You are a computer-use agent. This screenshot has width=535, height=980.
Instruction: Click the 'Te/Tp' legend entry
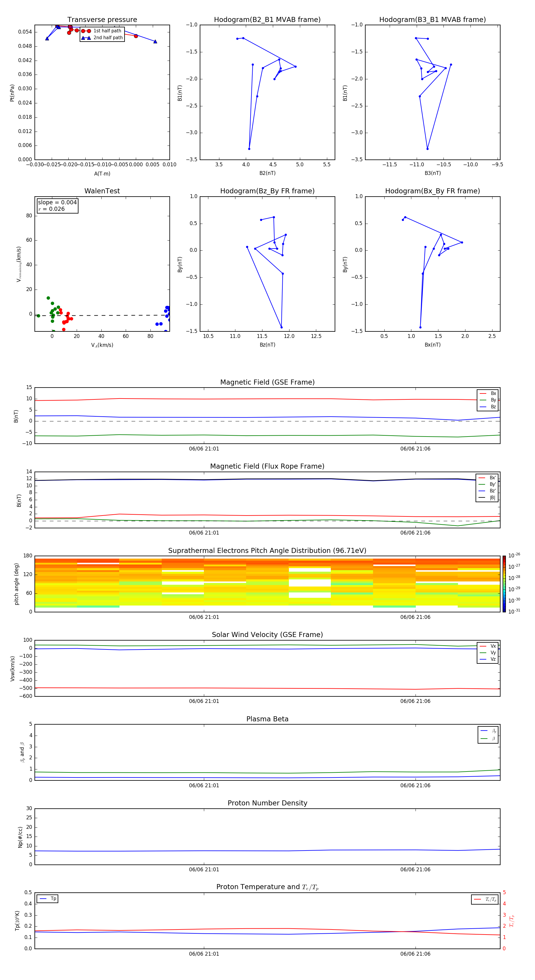(485, 899)
